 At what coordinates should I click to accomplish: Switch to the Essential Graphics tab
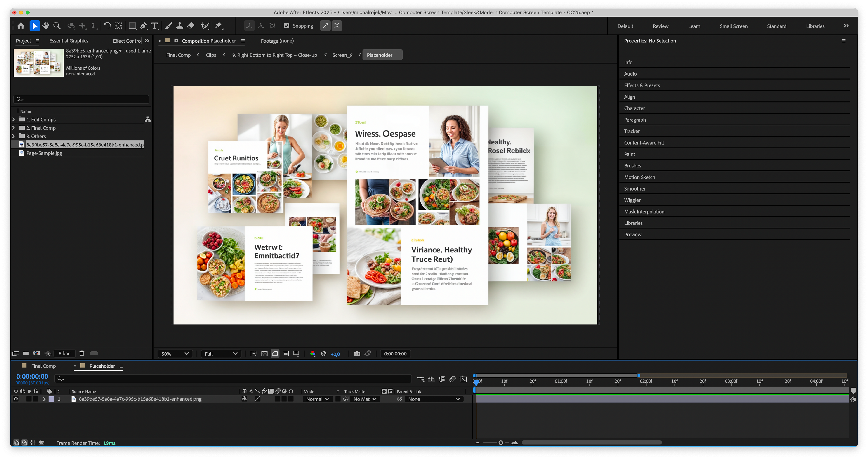click(x=69, y=41)
